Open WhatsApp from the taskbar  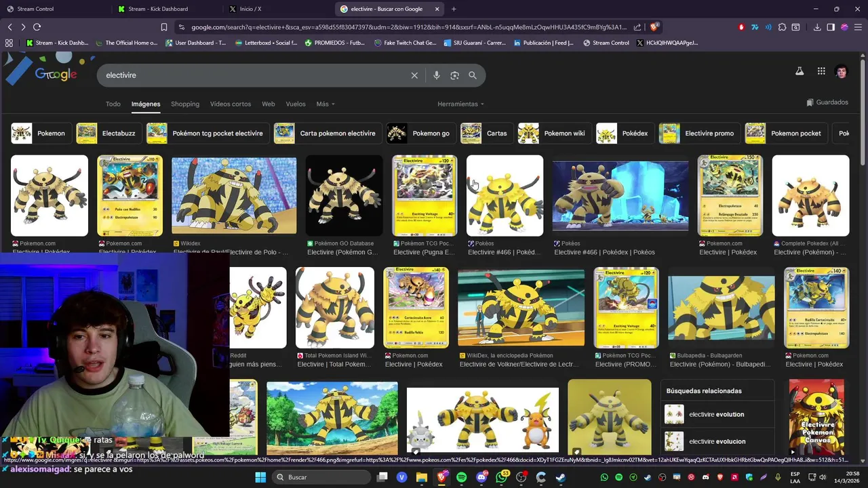click(502, 477)
